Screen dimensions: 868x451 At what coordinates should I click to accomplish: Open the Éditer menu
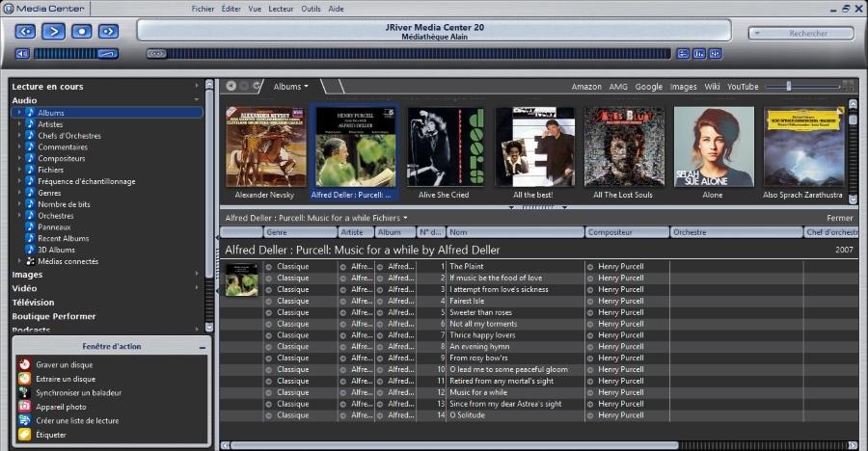[231, 9]
